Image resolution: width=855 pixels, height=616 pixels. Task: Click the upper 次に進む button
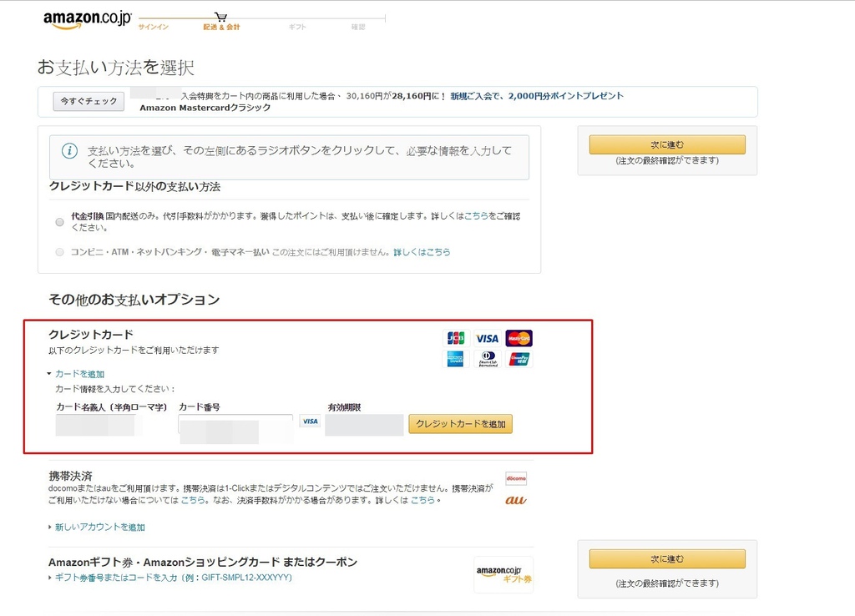[667, 144]
